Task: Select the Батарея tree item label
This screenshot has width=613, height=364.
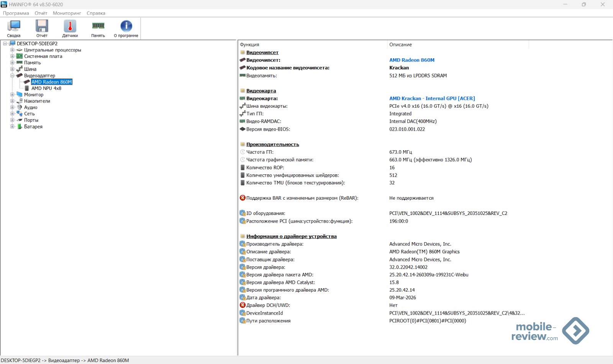Action: (33, 126)
